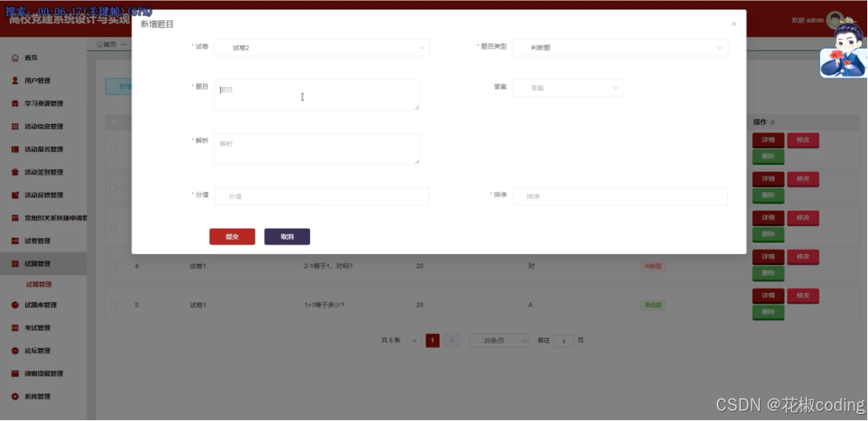
Task: Open the 试卷 dropdown showing 试卷2
Action: 322,48
